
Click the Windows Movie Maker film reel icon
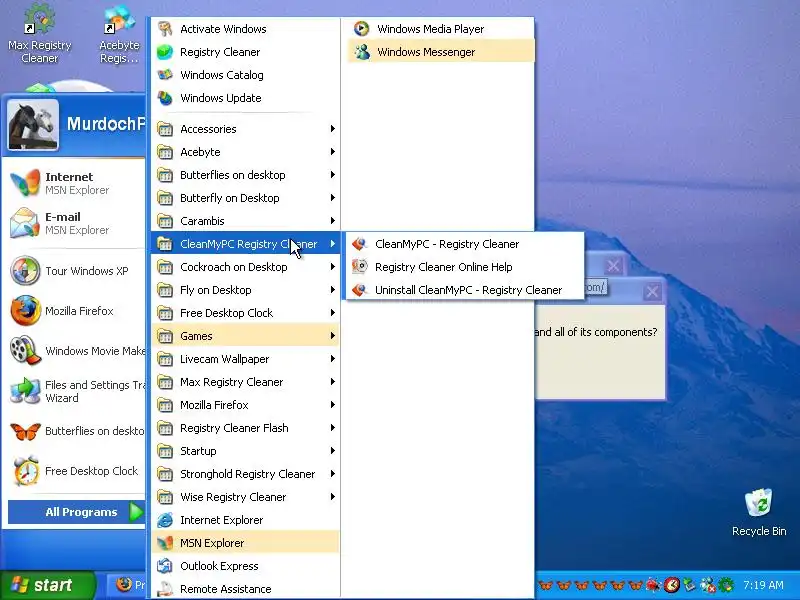(x=25, y=351)
